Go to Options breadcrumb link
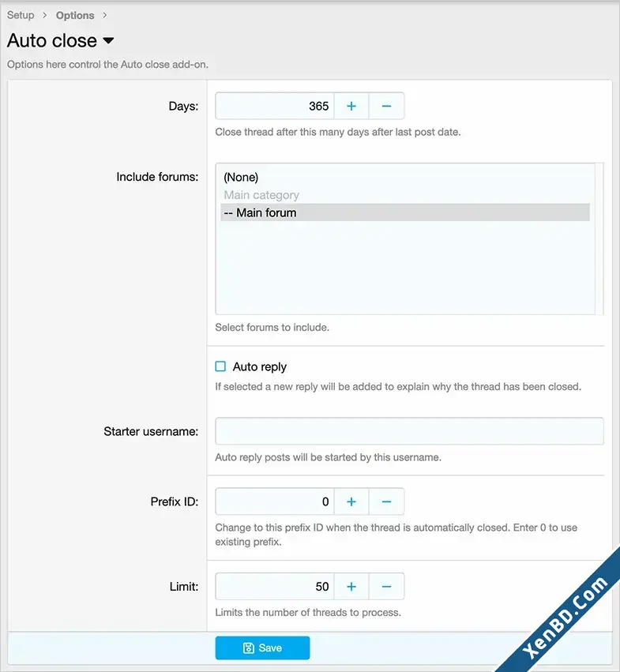The image size is (620, 672). tap(75, 16)
